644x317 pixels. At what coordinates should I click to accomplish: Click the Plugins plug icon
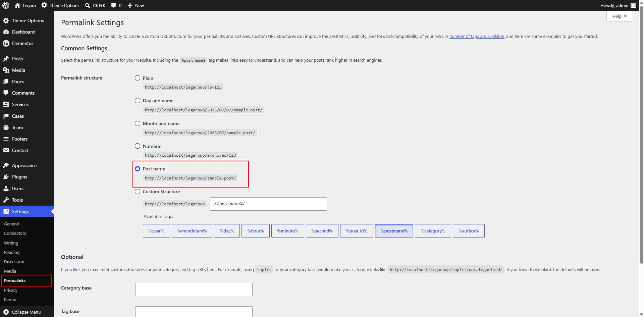[6, 177]
